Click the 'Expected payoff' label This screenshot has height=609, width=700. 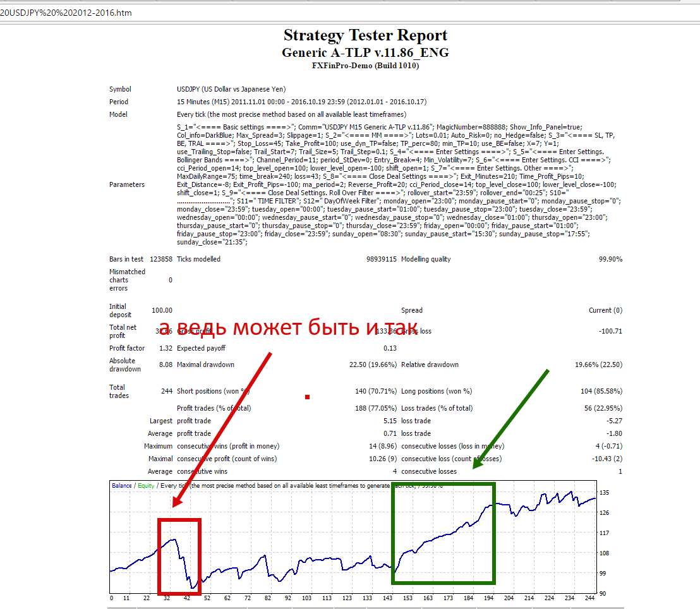pos(201,348)
